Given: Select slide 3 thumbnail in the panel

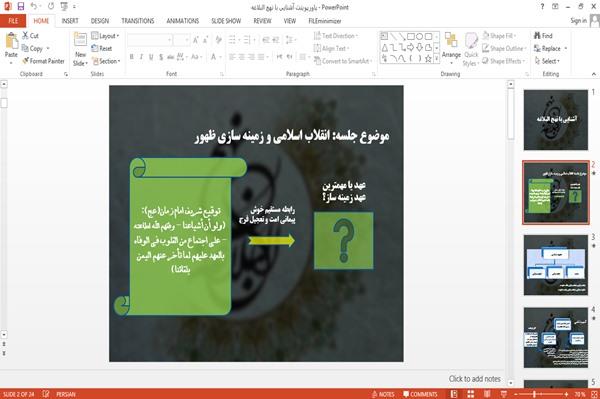Looking at the screenshot, I should click(556, 265).
